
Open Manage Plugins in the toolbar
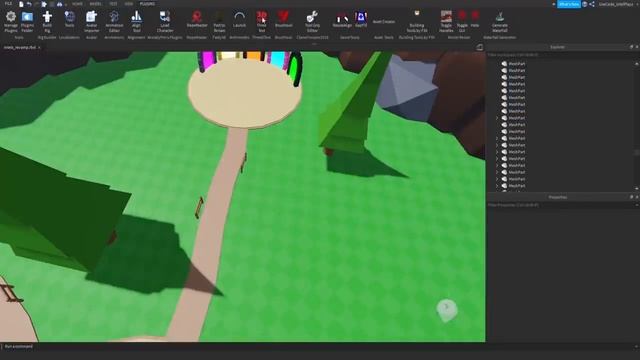click(11, 22)
